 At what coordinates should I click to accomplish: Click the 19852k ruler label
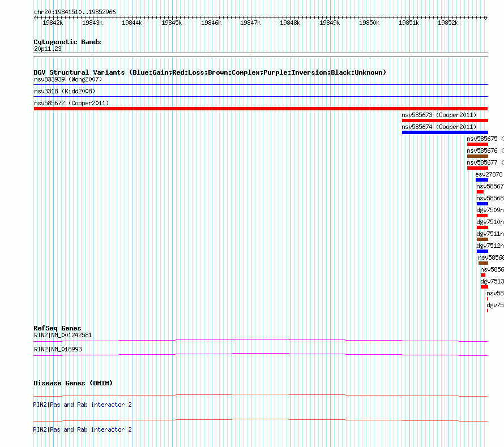(448, 23)
